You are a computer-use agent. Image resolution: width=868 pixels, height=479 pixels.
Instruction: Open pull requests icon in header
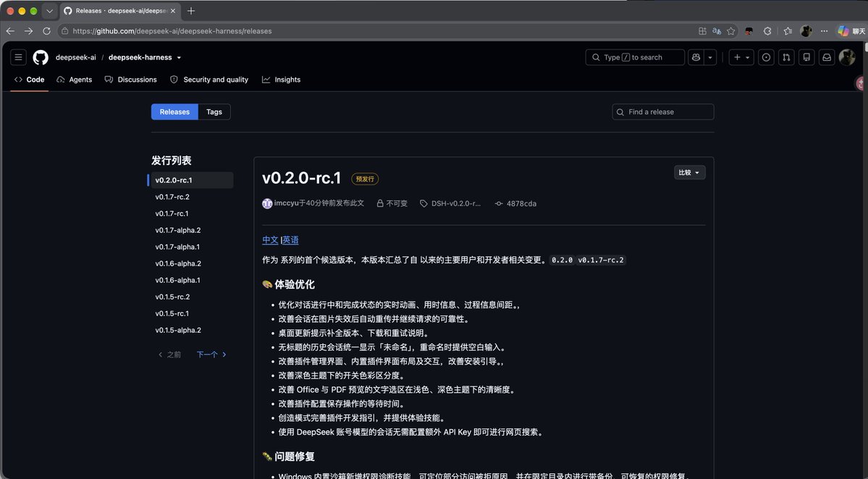(x=786, y=57)
